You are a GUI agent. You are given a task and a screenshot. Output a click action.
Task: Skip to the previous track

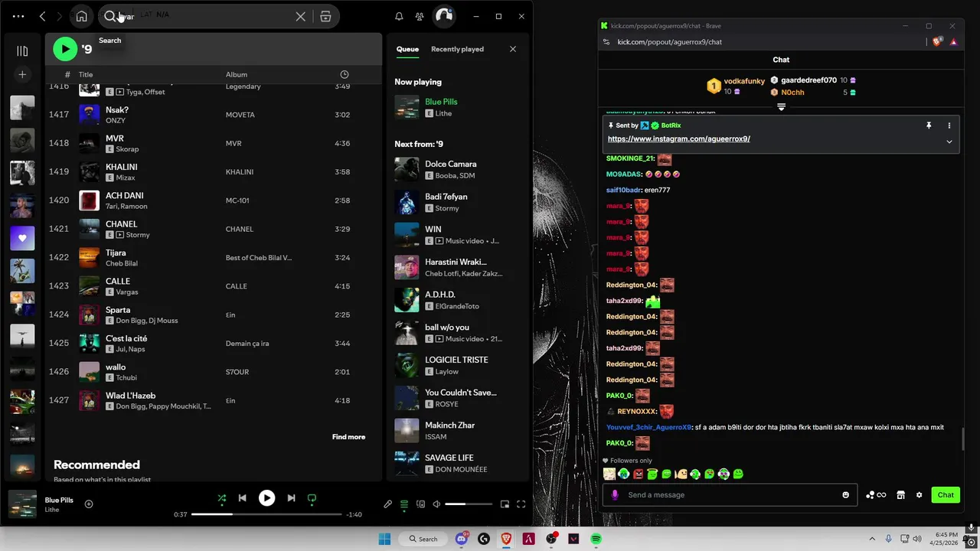243,498
